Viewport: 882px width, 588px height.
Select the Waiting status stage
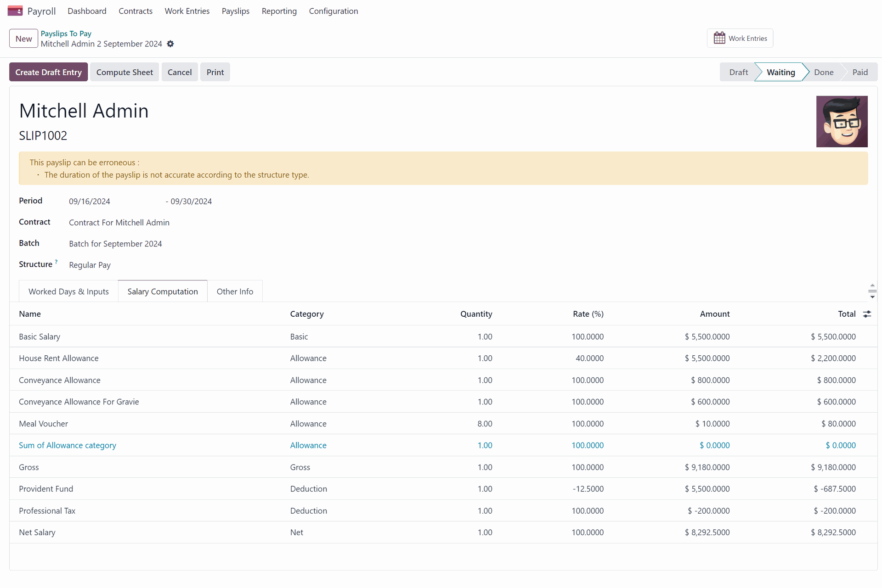click(x=780, y=72)
